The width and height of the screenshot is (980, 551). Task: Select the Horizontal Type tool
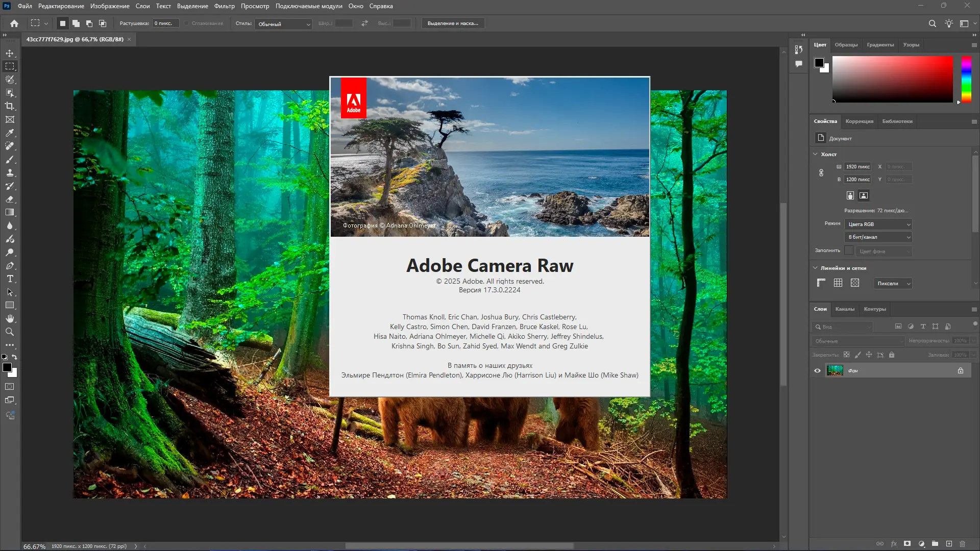10,279
